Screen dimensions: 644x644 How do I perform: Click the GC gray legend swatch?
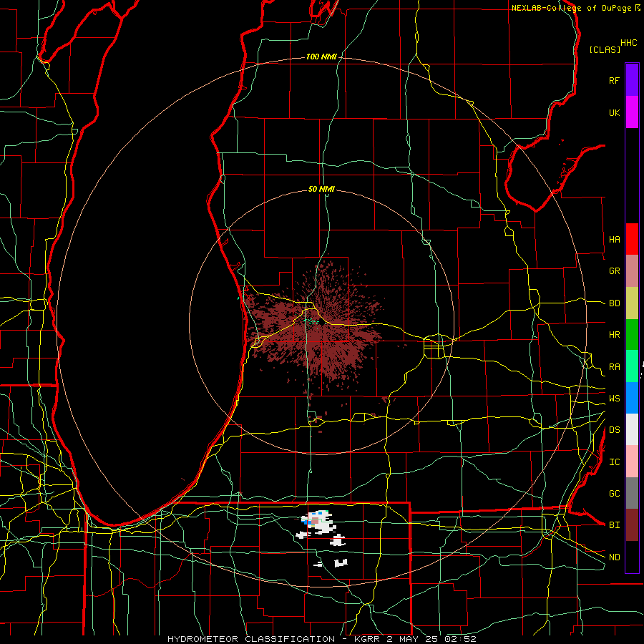point(632,493)
